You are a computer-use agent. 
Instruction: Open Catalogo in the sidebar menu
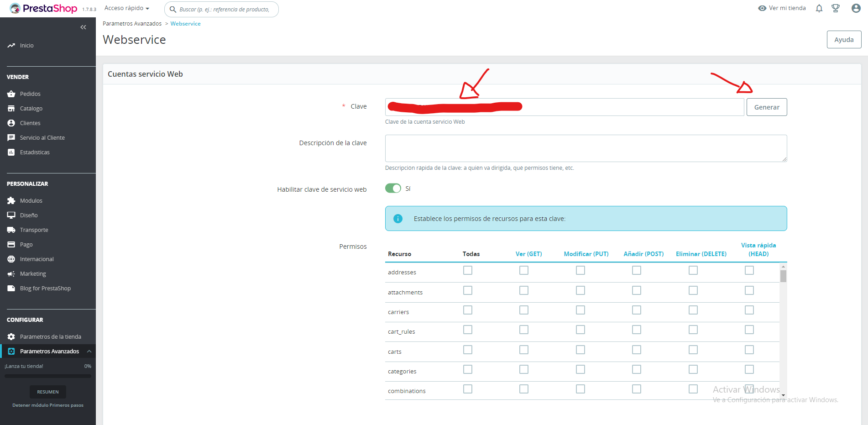tap(31, 109)
